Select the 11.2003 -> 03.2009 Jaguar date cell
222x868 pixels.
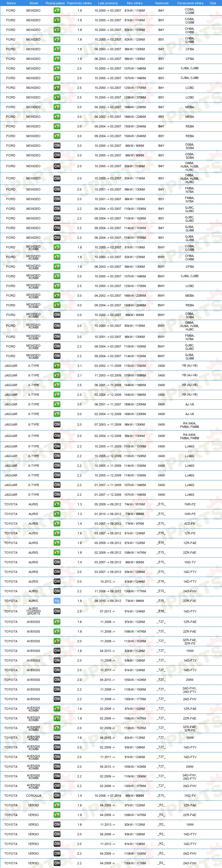108,375
